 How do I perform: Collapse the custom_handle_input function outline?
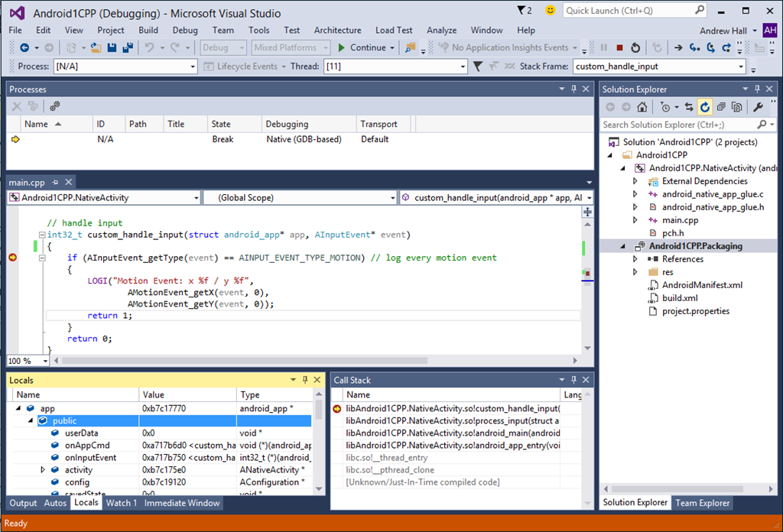[43, 235]
